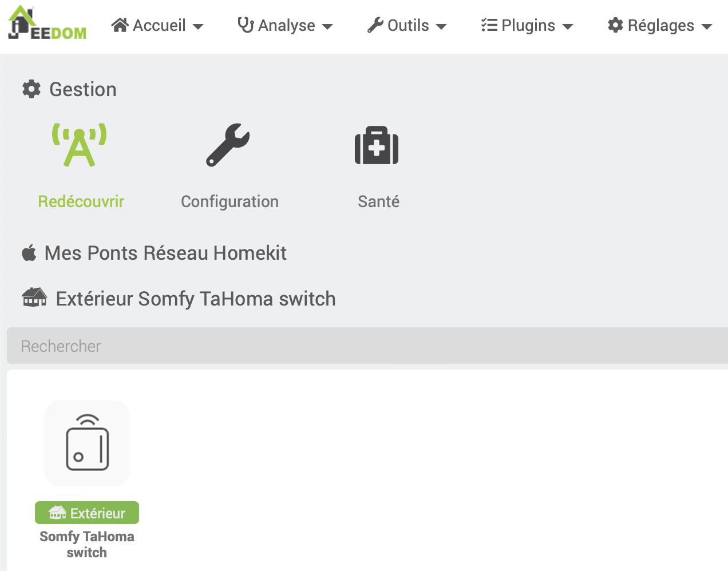
Task: Click the Redécouvrir label
Action: [x=81, y=201]
